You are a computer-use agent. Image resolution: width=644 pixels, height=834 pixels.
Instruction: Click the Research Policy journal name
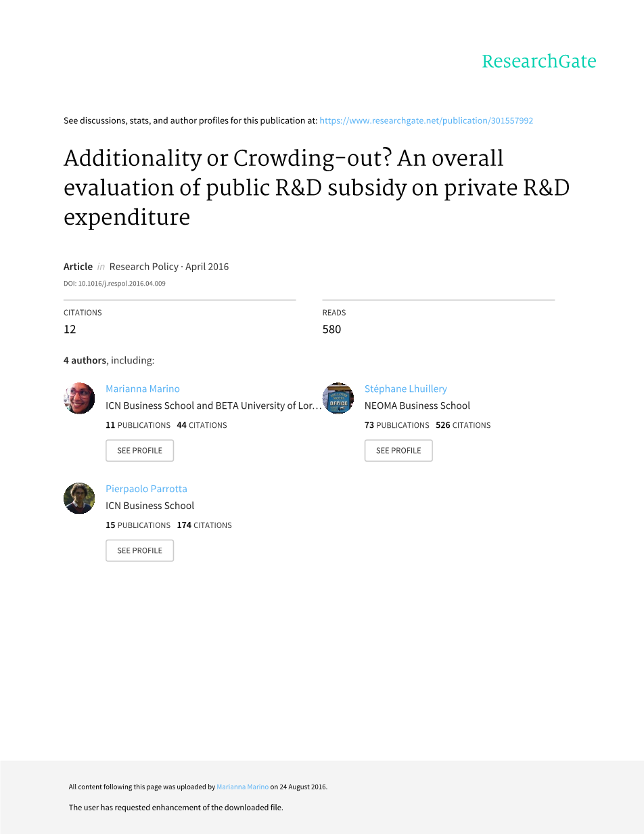tap(143, 267)
